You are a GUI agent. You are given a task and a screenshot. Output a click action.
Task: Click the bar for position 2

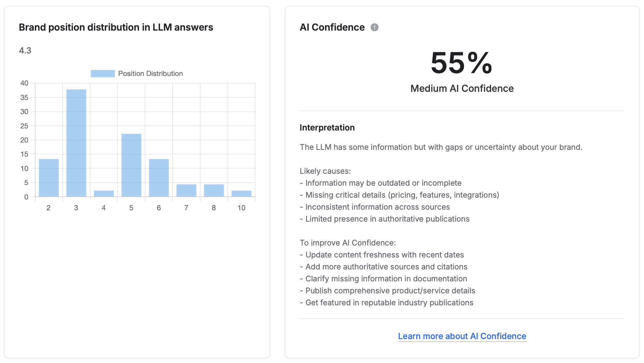tap(49, 178)
